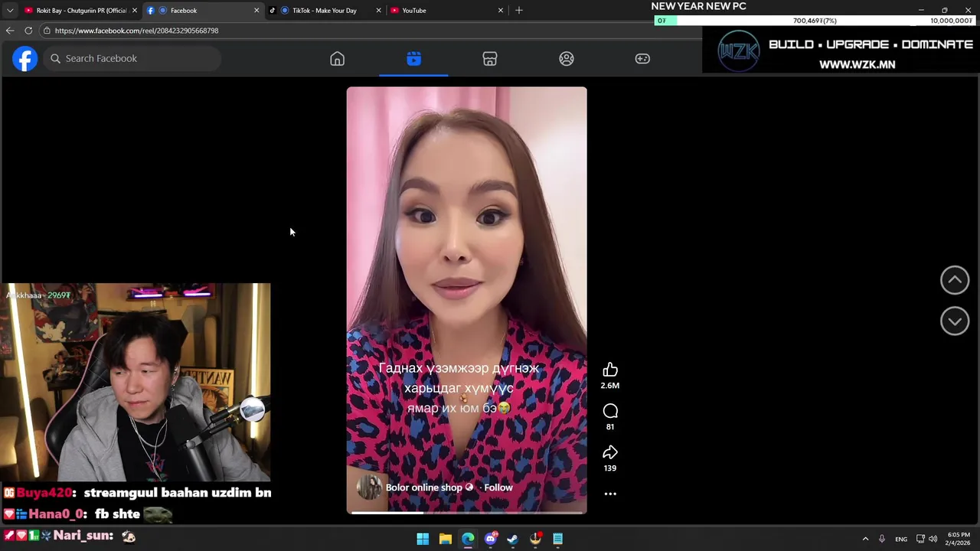980x551 pixels.
Task: Open the Gaming icon in Facebook nav
Action: tap(642, 59)
